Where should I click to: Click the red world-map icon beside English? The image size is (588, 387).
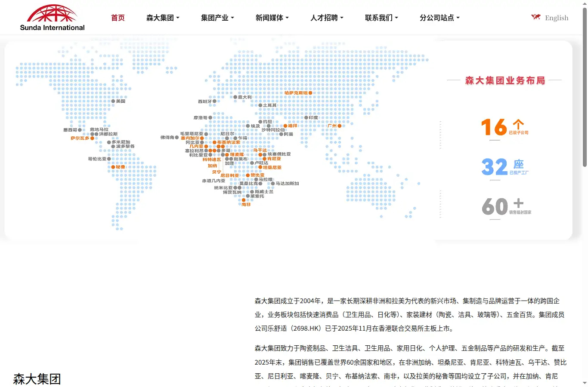tap(535, 17)
